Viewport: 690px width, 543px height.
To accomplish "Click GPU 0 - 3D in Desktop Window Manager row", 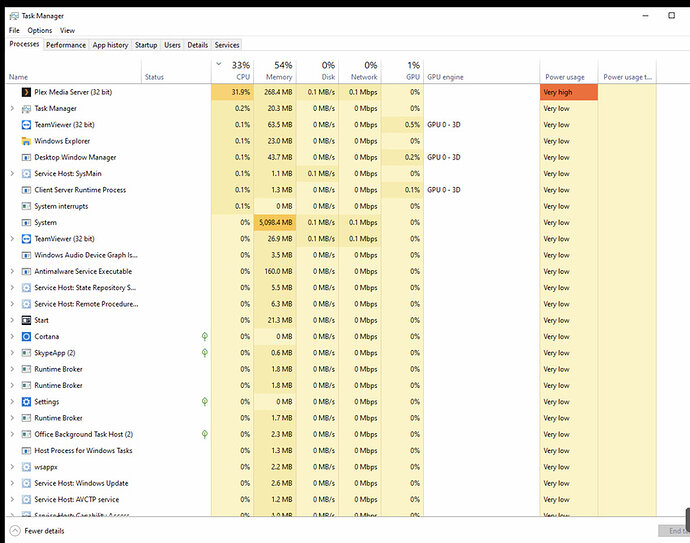I will point(444,157).
